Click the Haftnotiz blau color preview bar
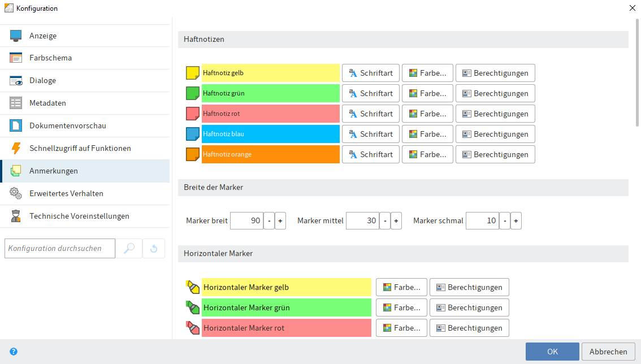 point(271,134)
